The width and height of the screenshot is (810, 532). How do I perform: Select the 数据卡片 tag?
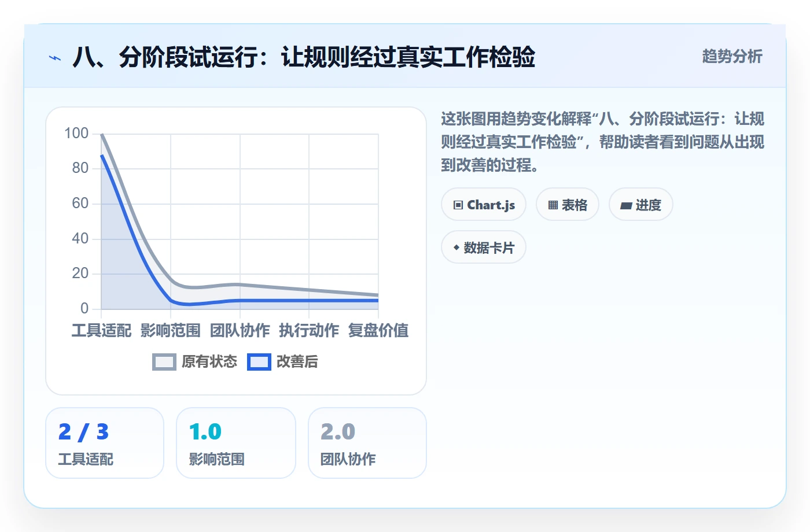coord(484,247)
